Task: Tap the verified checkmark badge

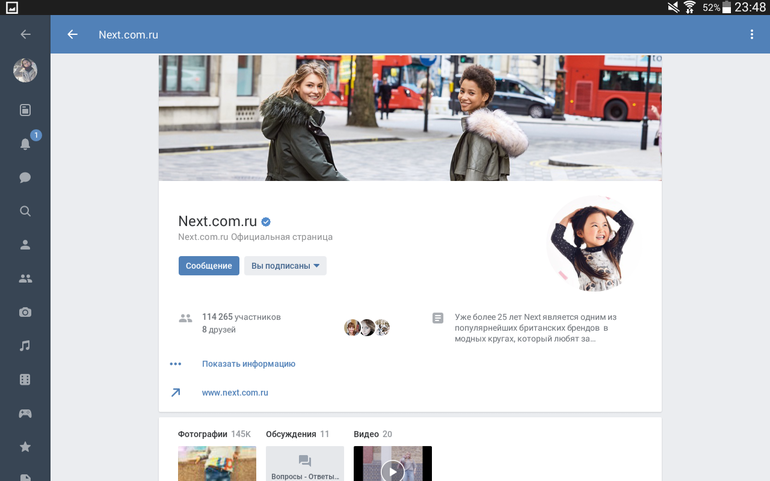Action: pos(266,222)
